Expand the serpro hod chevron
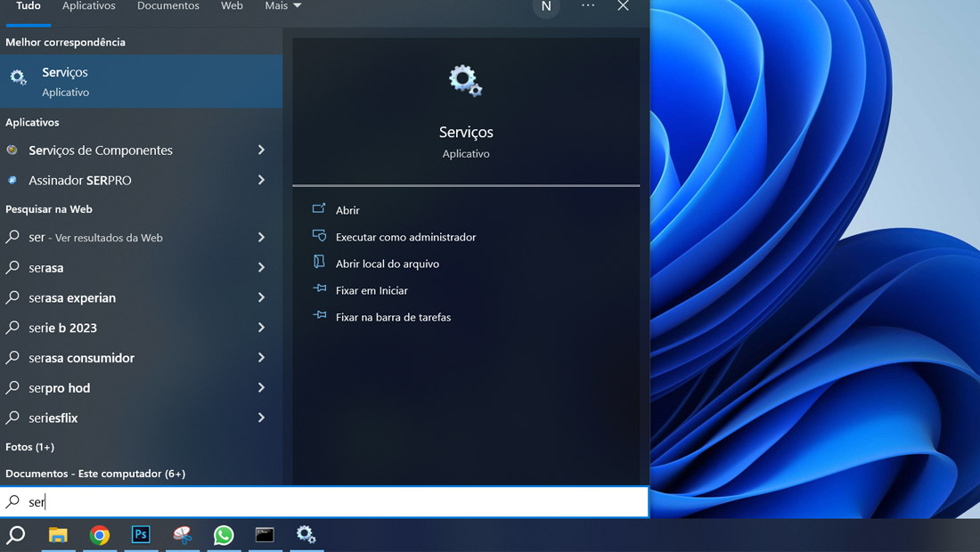Viewport: 980px width, 552px height. pyautogui.click(x=261, y=387)
